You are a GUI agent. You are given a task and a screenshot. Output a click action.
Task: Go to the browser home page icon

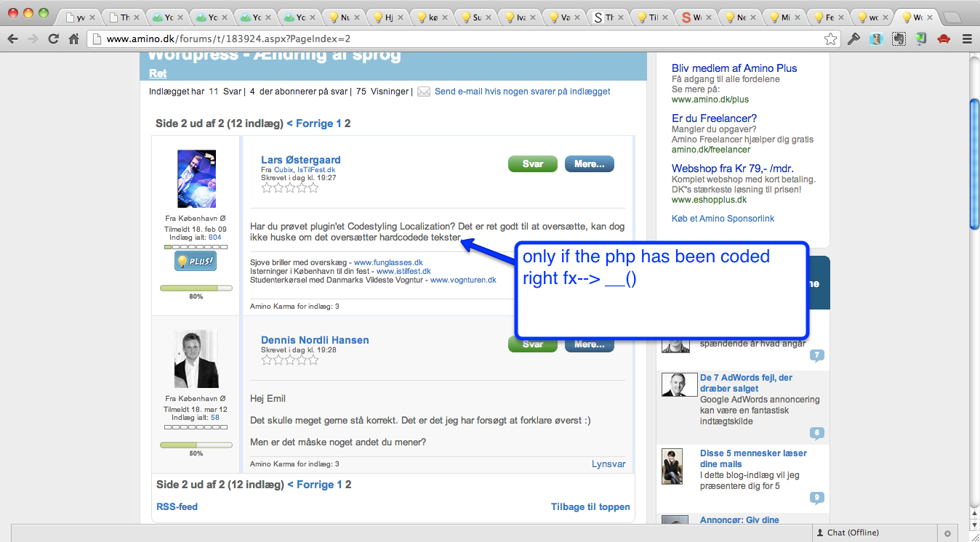[73, 39]
